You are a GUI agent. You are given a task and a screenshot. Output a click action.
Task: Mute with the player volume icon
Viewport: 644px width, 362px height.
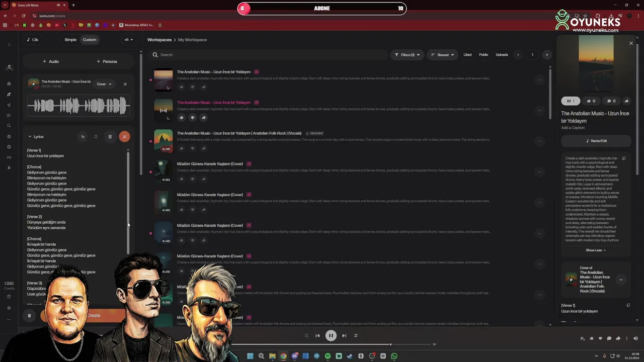(x=635, y=338)
